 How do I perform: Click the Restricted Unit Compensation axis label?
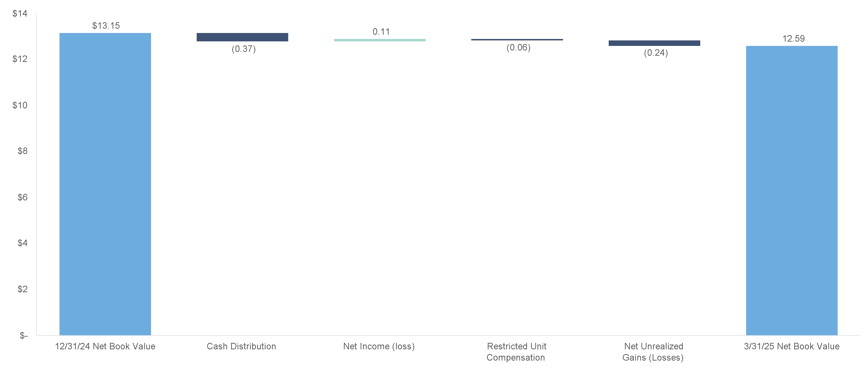[516, 352]
